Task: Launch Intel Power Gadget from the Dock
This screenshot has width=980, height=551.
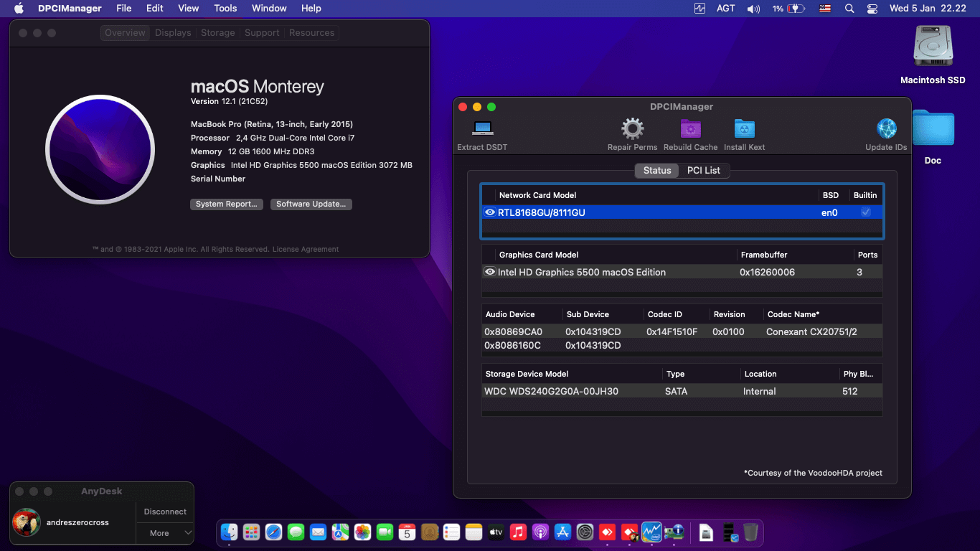Action: coord(651,533)
